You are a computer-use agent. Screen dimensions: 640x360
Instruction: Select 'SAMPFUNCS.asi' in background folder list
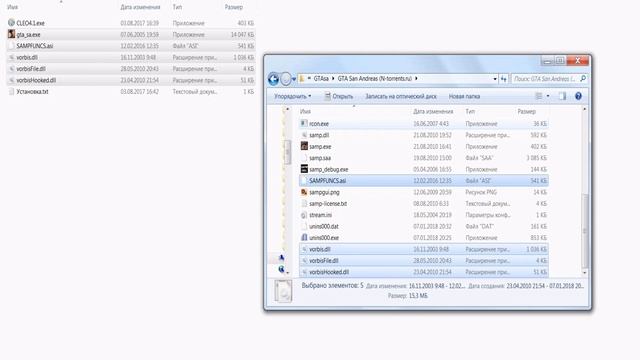131,46
